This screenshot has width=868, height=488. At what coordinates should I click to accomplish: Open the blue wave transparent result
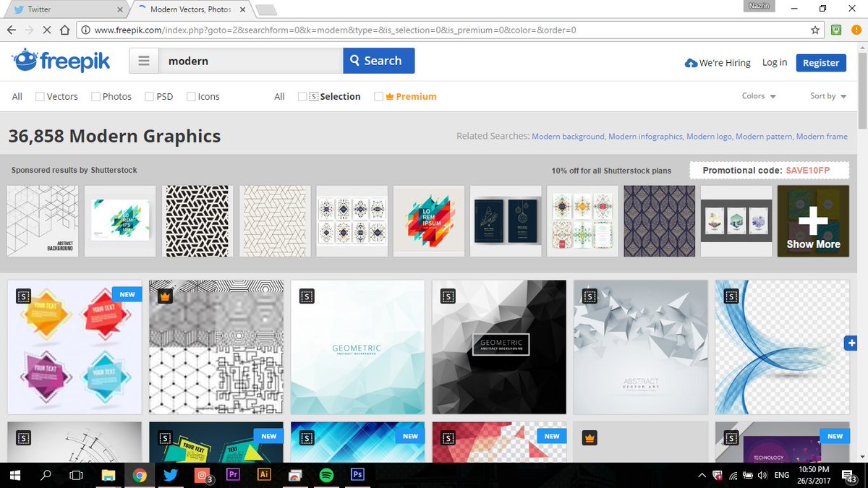pos(782,347)
